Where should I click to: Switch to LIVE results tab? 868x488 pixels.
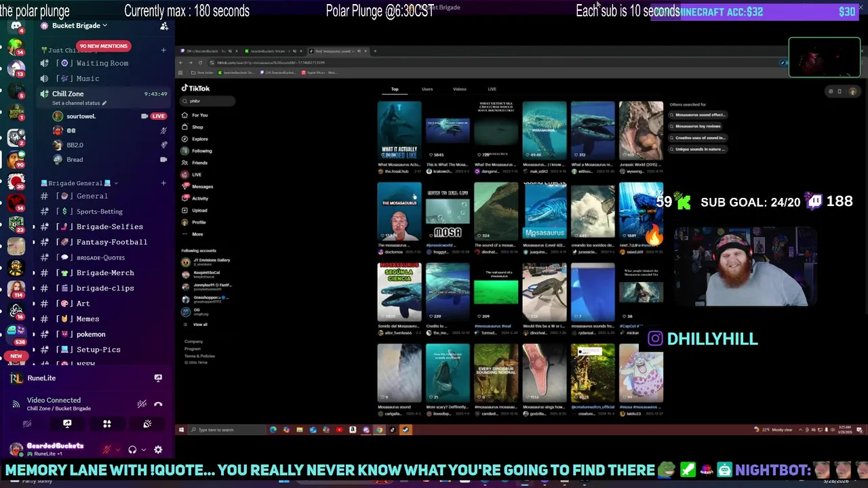(x=492, y=89)
